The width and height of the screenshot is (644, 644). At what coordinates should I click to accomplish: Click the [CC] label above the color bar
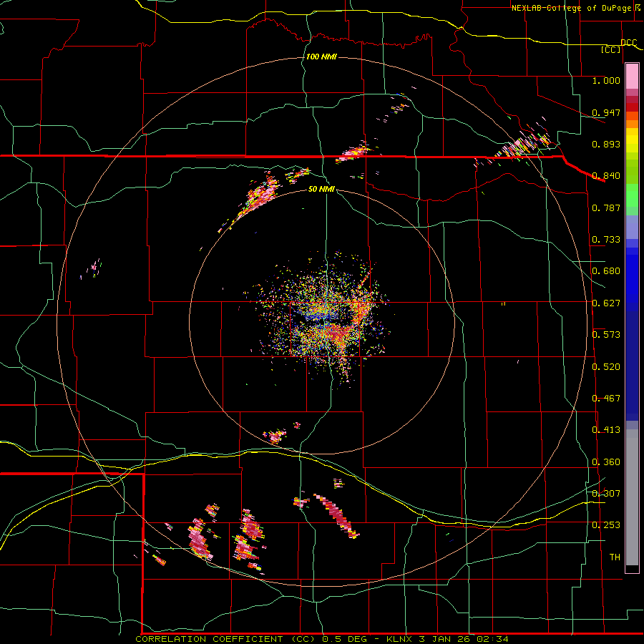click(x=611, y=49)
